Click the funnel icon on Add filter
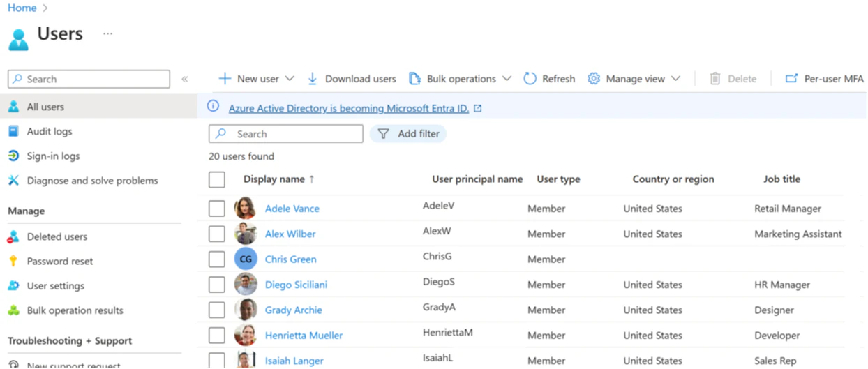 (383, 133)
